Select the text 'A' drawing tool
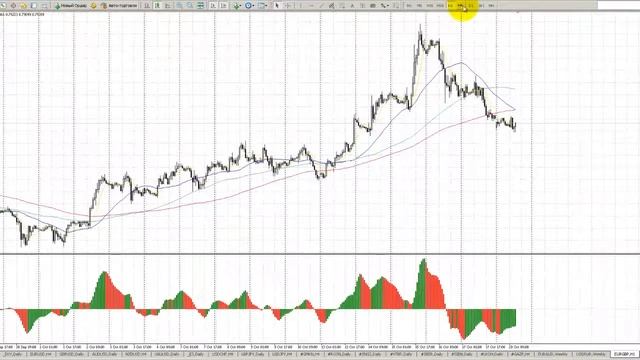Image resolution: width=640 pixels, height=360 pixels. pos(352,6)
